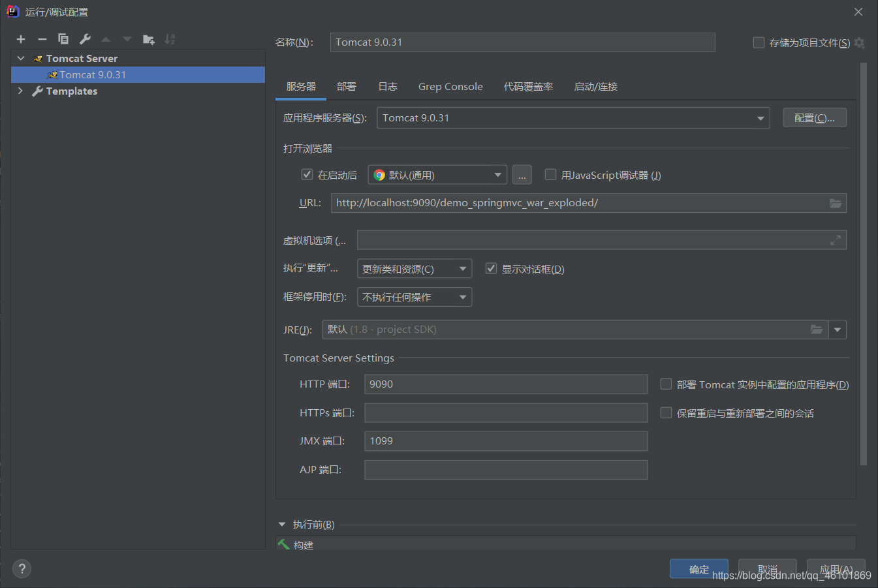
Task: Expand the VM options field
Action: coord(836,240)
